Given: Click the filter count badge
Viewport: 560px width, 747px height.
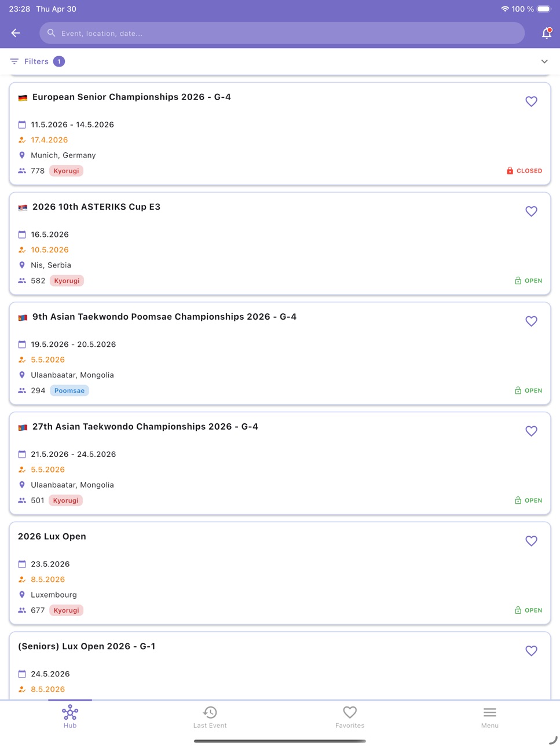Looking at the screenshot, I should click(59, 61).
